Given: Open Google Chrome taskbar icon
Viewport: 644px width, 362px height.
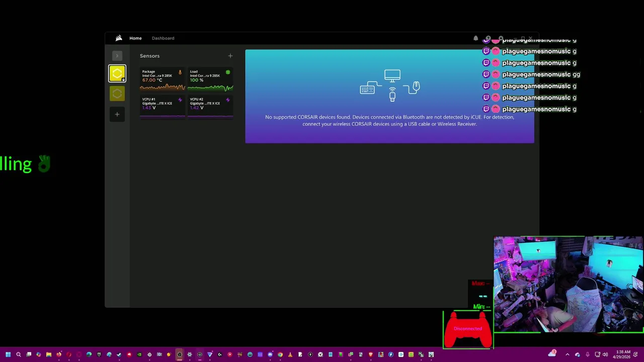Looking at the screenshot, I should (280, 354).
